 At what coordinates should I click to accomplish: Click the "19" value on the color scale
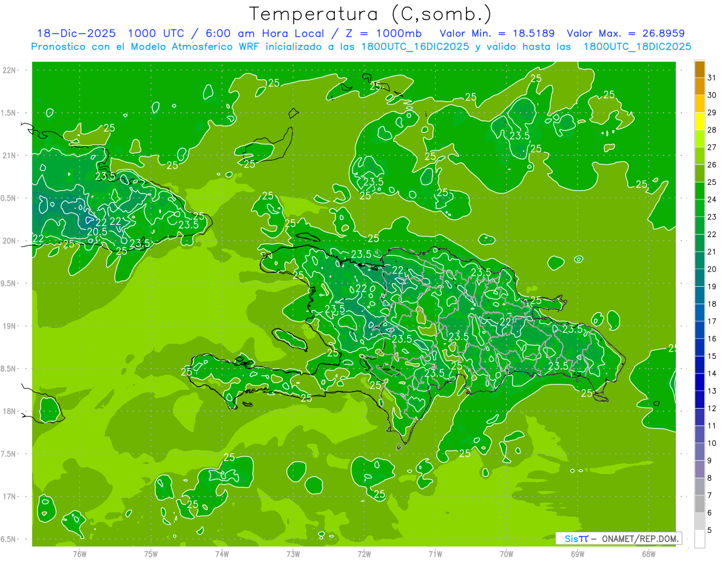[x=712, y=287]
